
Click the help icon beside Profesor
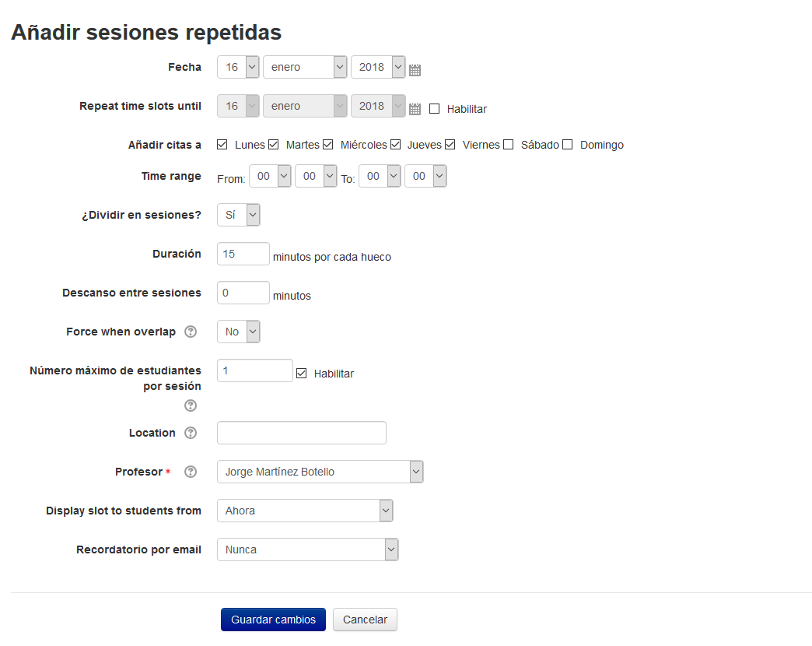(191, 472)
